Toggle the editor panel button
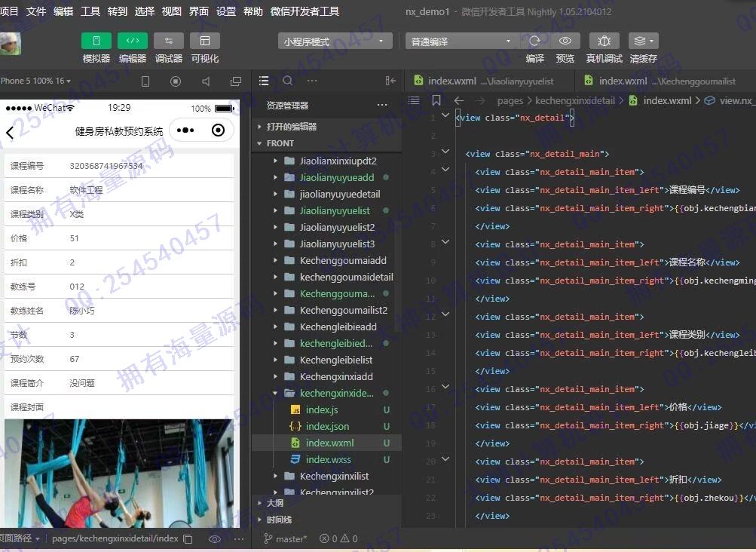756x552 pixels. click(133, 41)
